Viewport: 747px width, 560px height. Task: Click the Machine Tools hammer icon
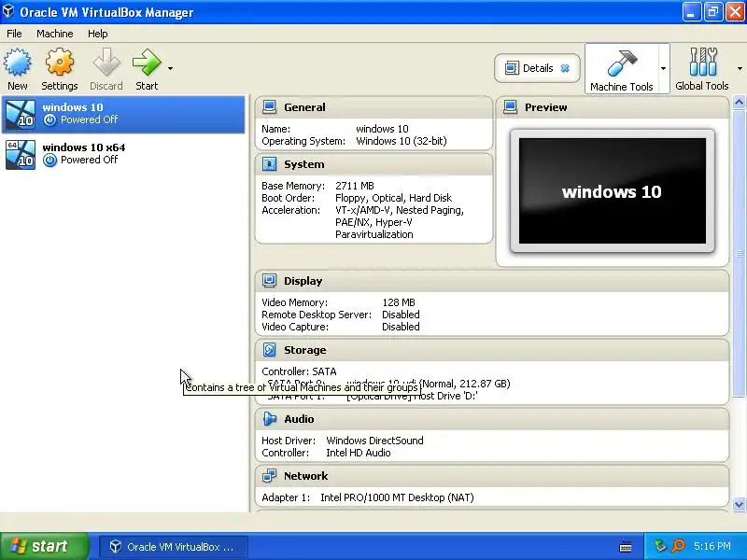pyautogui.click(x=622, y=63)
